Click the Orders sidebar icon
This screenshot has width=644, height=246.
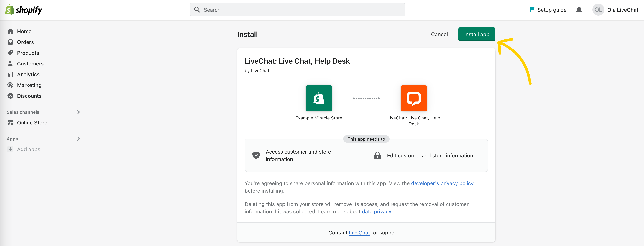coord(10,42)
